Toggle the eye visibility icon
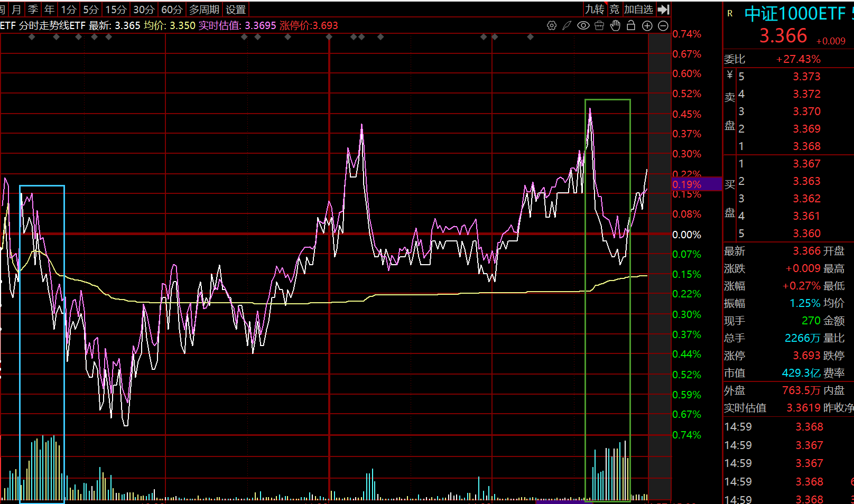 pyautogui.click(x=583, y=25)
